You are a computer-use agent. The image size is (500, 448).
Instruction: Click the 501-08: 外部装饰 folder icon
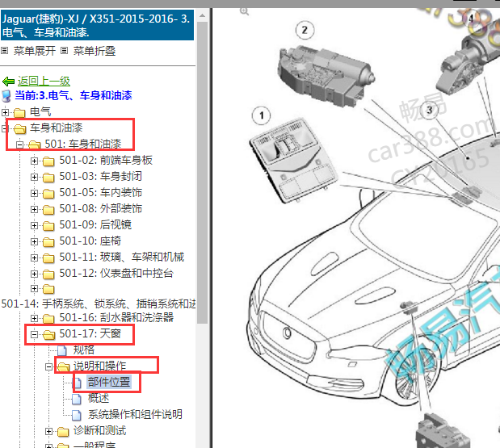[x=48, y=210]
